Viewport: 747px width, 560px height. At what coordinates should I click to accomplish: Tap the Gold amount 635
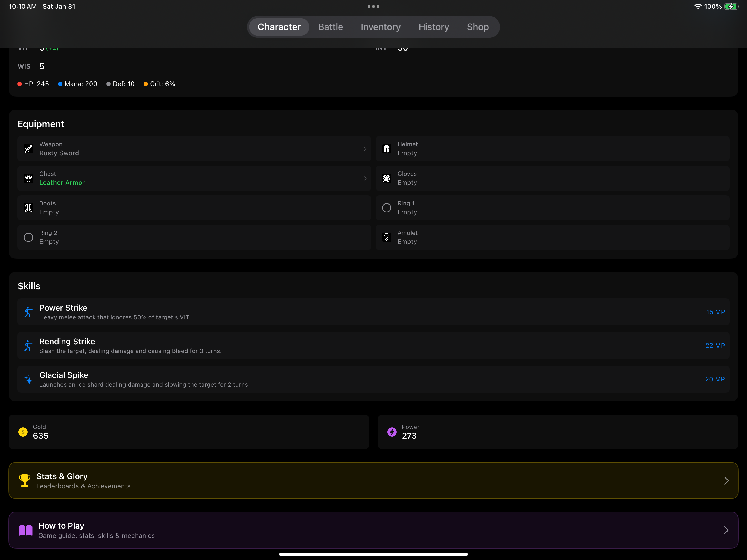coord(40,436)
